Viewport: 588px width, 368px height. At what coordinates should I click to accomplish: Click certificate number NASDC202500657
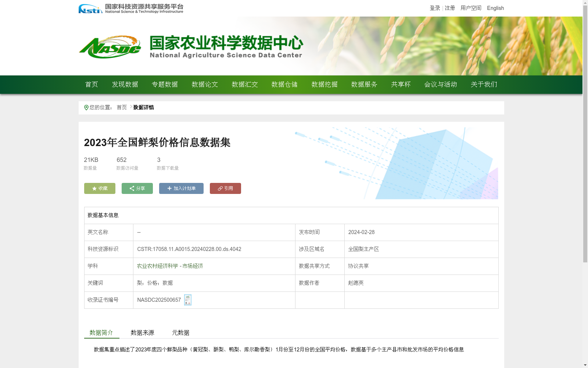coord(159,300)
